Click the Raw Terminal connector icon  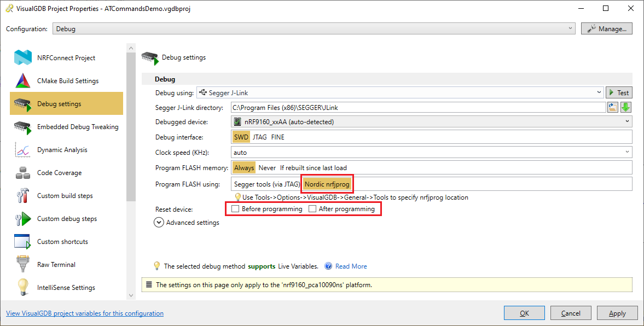(x=22, y=264)
